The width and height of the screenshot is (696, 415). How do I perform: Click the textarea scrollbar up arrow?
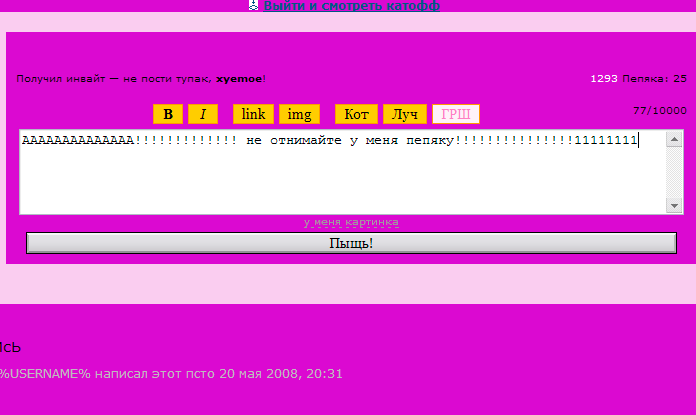(674, 139)
